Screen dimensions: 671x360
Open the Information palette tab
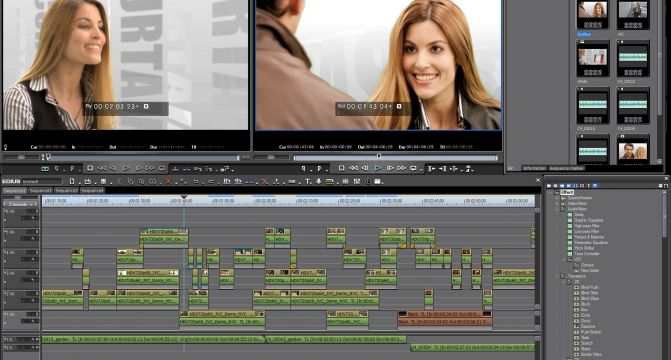tap(534, 168)
